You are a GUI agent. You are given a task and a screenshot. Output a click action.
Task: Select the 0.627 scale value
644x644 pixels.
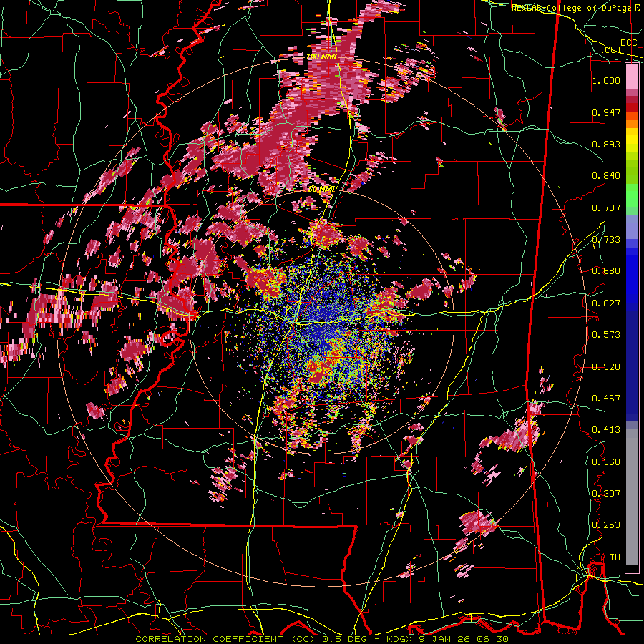click(606, 303)
